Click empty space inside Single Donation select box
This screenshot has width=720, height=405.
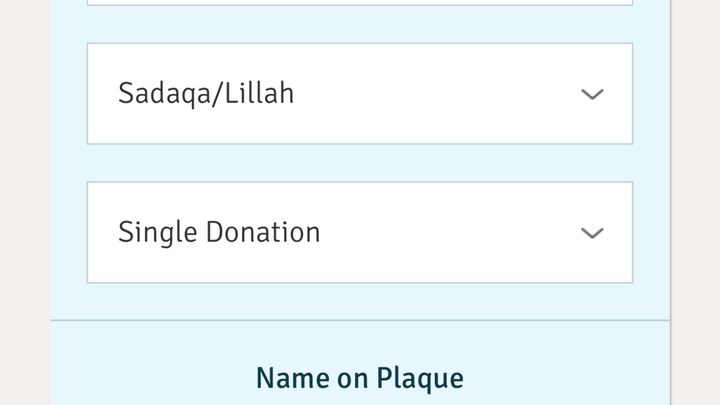[450, 232]
